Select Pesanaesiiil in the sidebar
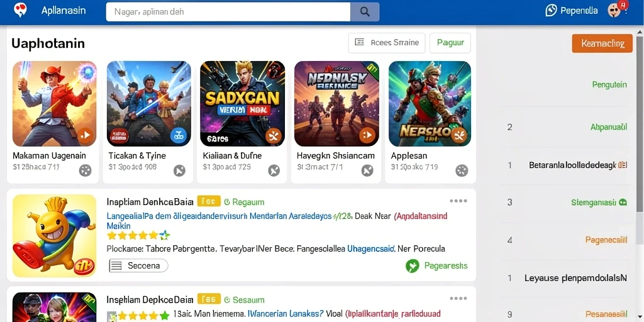 [x=606, y=314]
